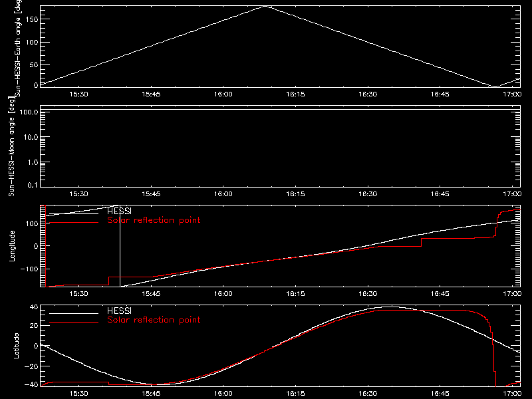Click 15:30 time label under Earth angle plot

pos(78,94)
